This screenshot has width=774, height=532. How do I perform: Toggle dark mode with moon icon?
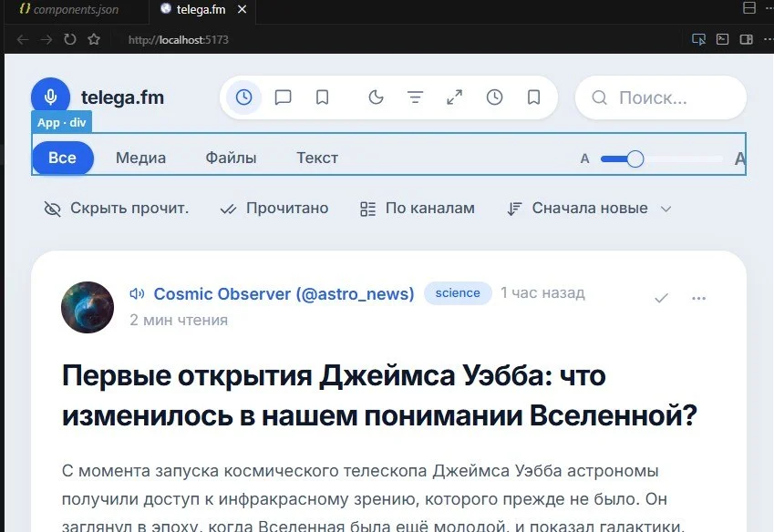pos(377,97)
